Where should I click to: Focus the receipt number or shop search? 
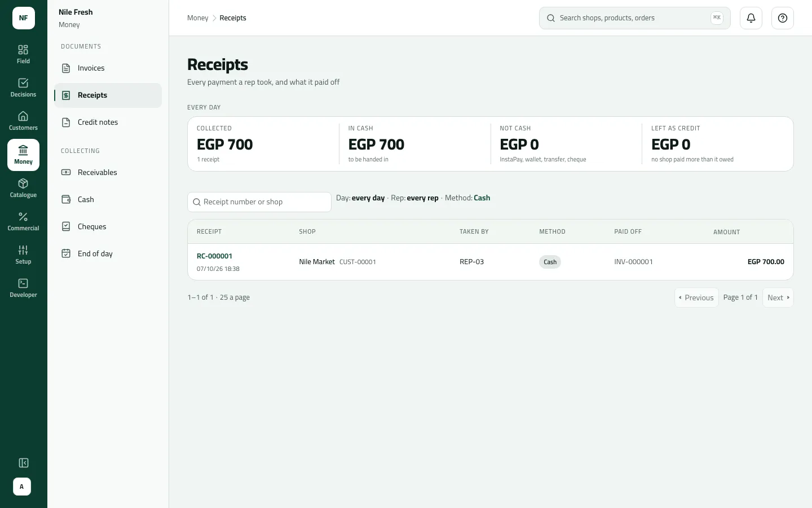pyautogui.click(x=259, y=202)
